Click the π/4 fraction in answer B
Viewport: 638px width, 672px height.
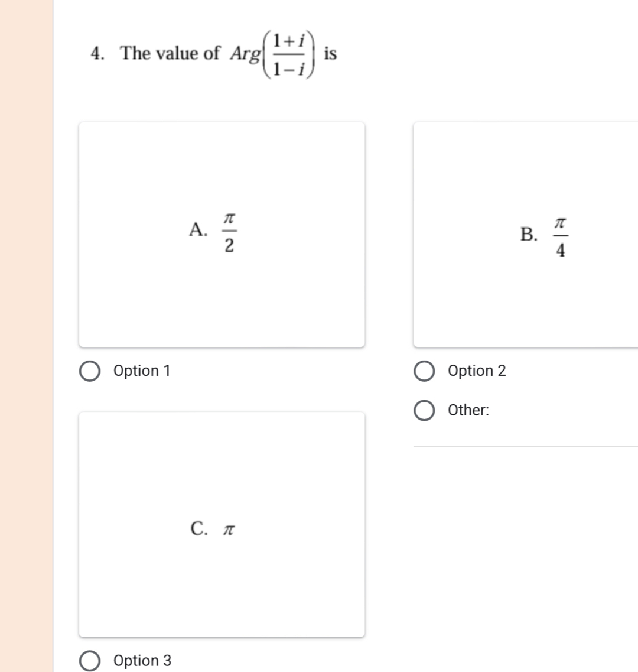pos(560,236)
